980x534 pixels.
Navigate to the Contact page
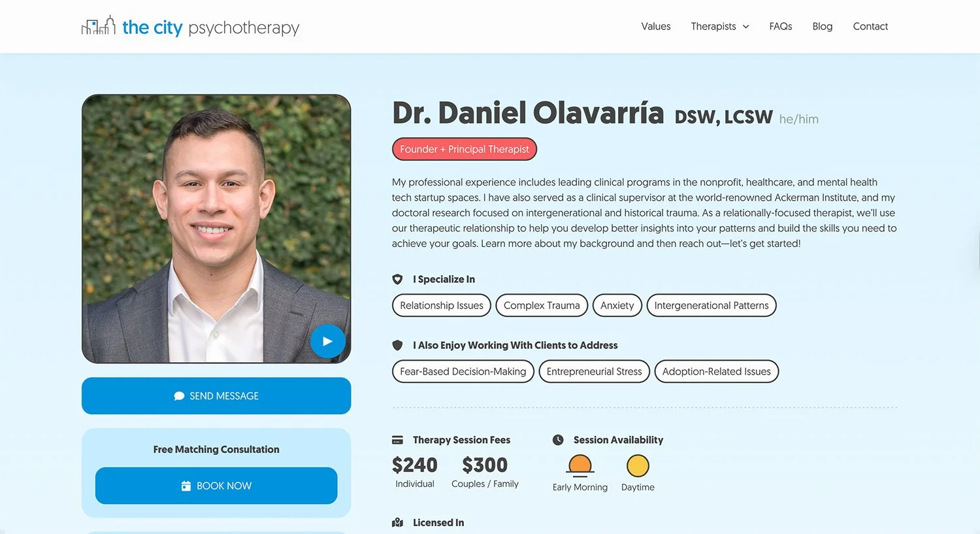[870, 26]
